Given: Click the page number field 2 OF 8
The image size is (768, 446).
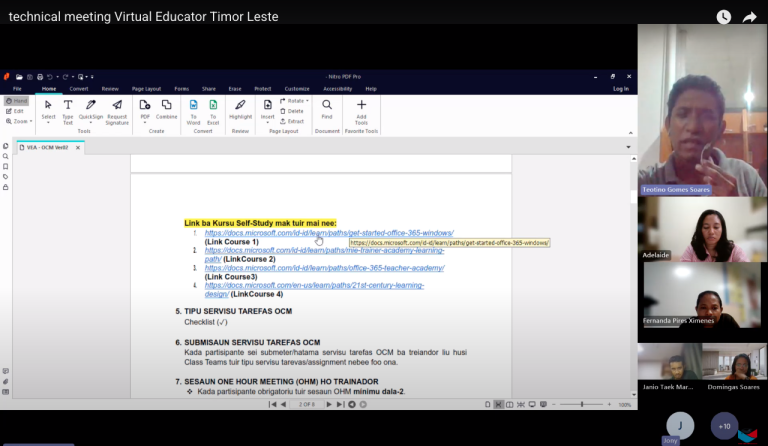Looking at the screenshot, I should click(307, 404).
